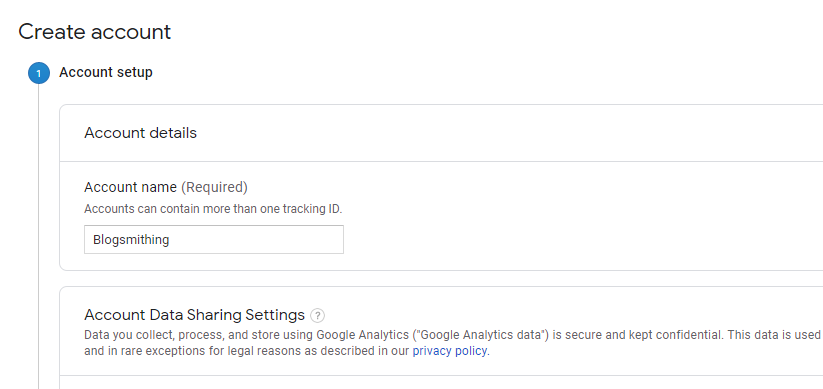
Task: Click the (Required) indicator text
Action: pos(214,187)
